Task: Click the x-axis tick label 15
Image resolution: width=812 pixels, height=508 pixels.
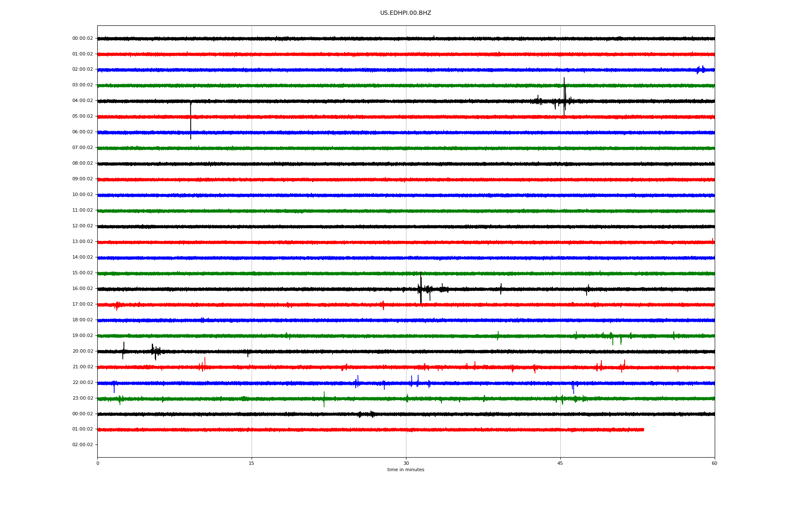Action: tap(252, 464)
